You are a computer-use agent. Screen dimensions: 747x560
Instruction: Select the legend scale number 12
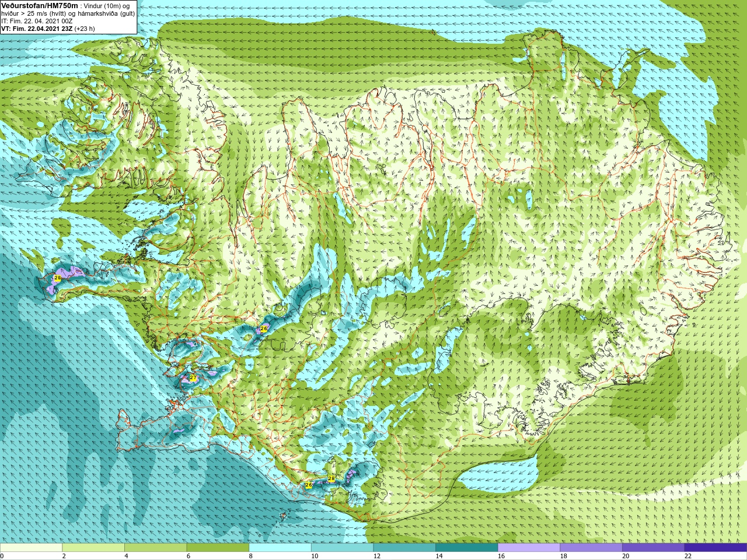pyautogui.click(x=377, y=556)
